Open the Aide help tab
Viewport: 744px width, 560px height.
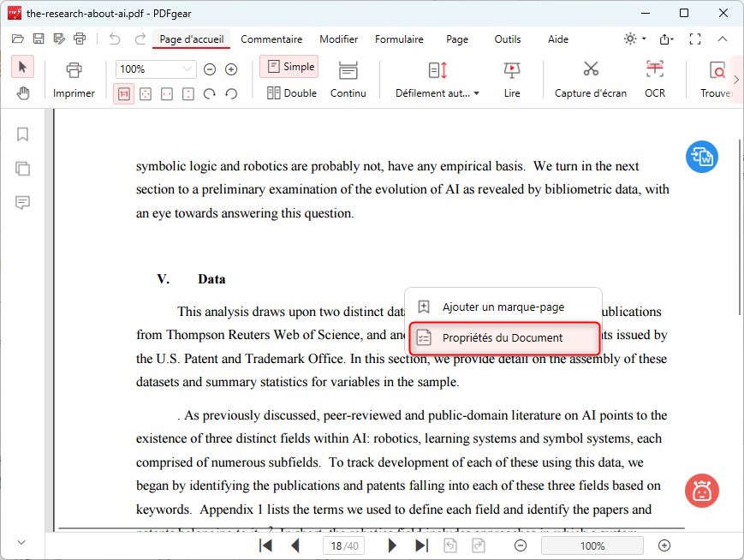click(x=558, y=39)
